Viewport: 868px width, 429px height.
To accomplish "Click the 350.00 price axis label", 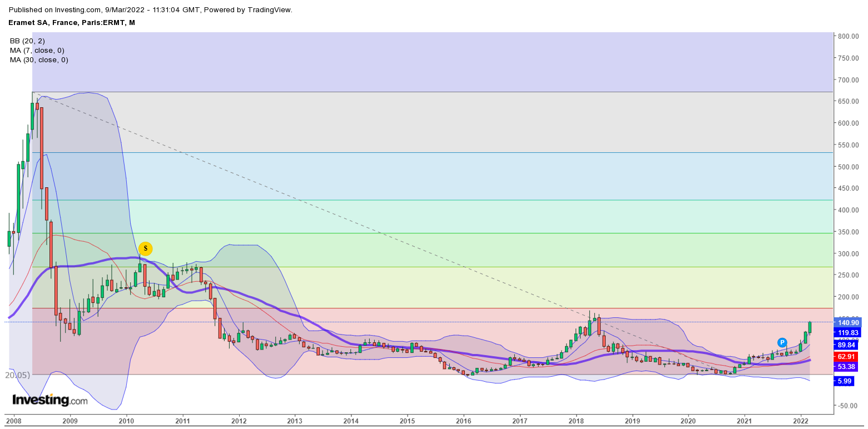I will tap(849, 232).
